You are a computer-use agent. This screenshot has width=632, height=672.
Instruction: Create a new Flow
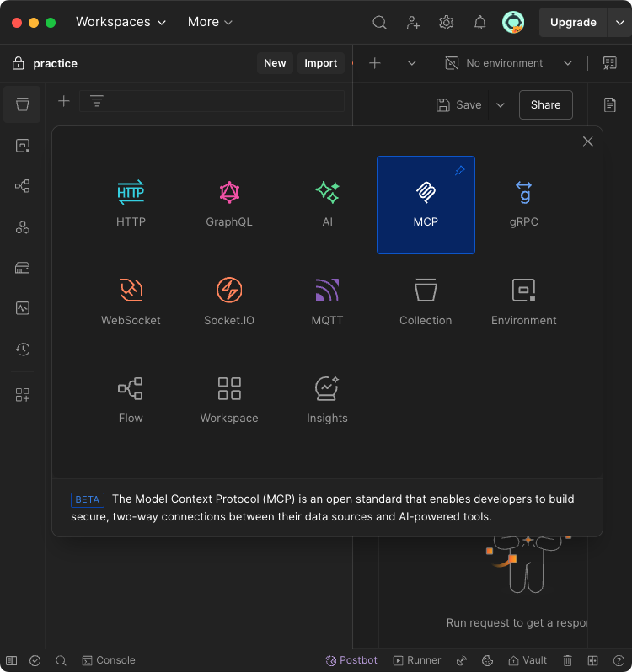click(131, 401)
